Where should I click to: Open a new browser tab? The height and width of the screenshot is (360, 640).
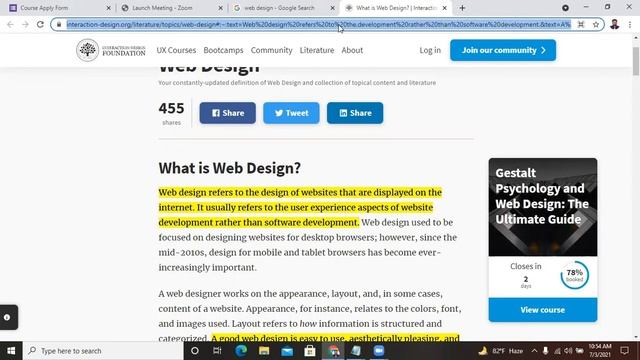tap(462, 8)
